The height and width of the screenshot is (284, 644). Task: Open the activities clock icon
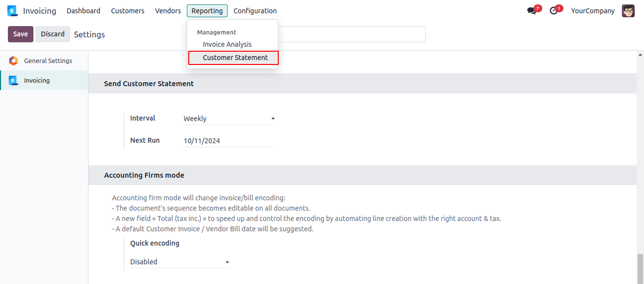[x=554, y=11]
